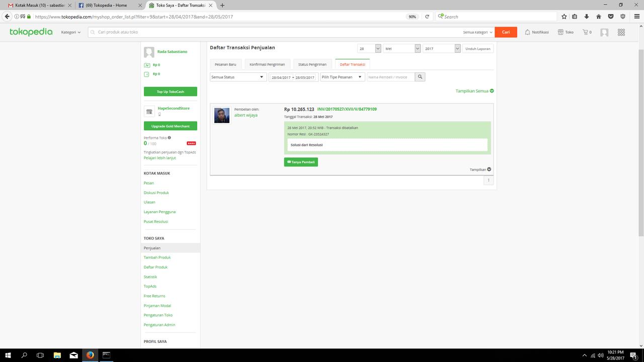The height and width of the screenshot is (362, 644).
Task: Click the Solusi dari Resolusi box
Action: [x=387, y=145]
